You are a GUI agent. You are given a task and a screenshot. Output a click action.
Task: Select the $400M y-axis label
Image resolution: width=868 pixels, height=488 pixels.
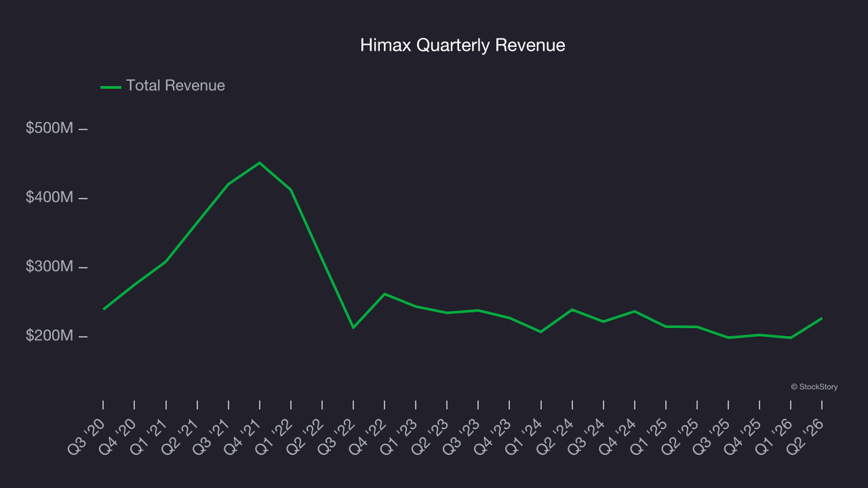[50, 197]
